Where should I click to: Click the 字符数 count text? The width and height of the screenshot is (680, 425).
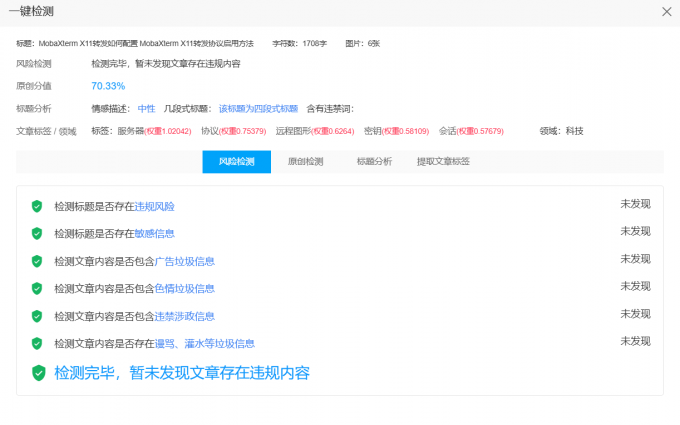click(x=300, y=43)
